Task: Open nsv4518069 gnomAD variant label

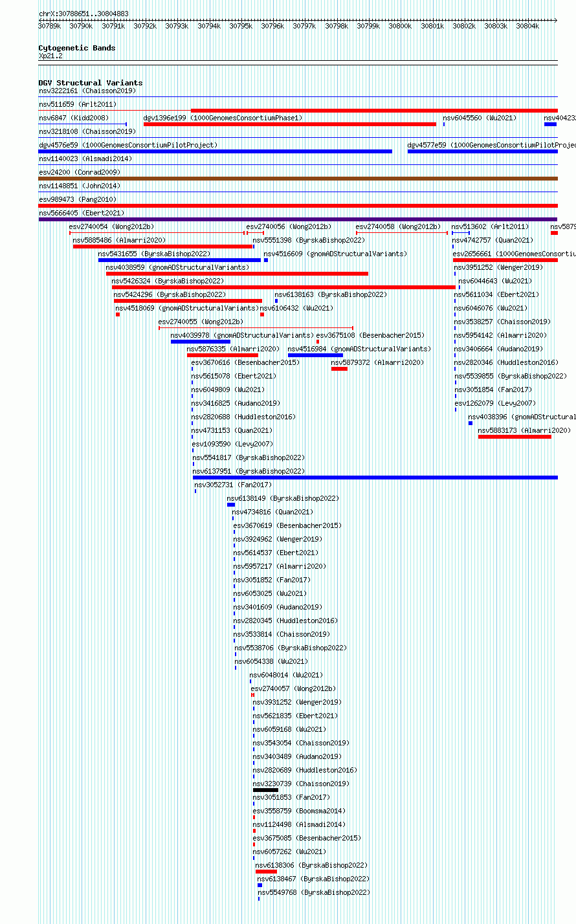Action: pos(187,309)
